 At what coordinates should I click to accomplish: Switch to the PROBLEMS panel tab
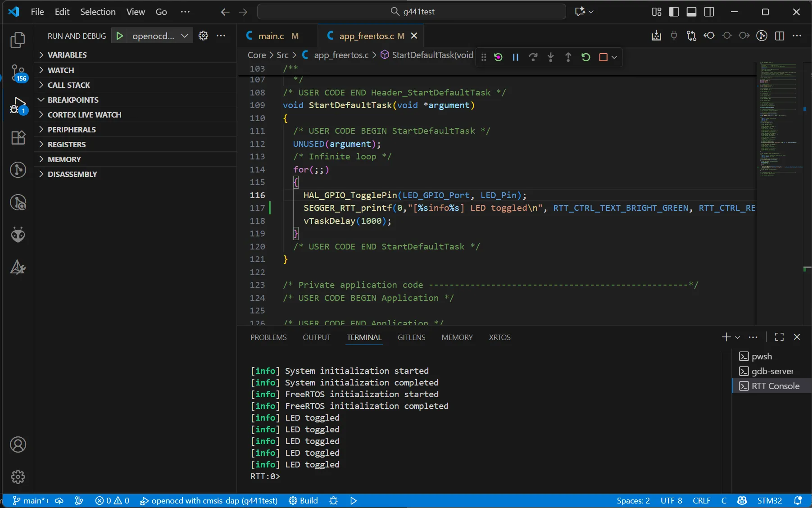click(x=268, y=337)
